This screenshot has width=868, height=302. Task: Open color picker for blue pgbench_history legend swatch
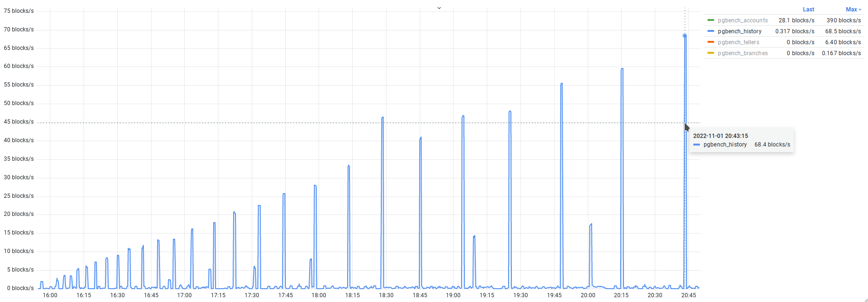711,31
